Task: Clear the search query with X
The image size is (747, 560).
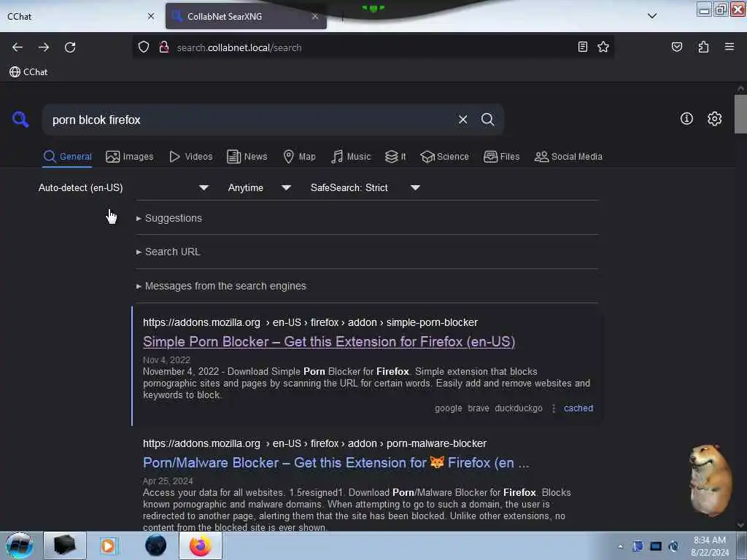Action: (x=462, y=120)
